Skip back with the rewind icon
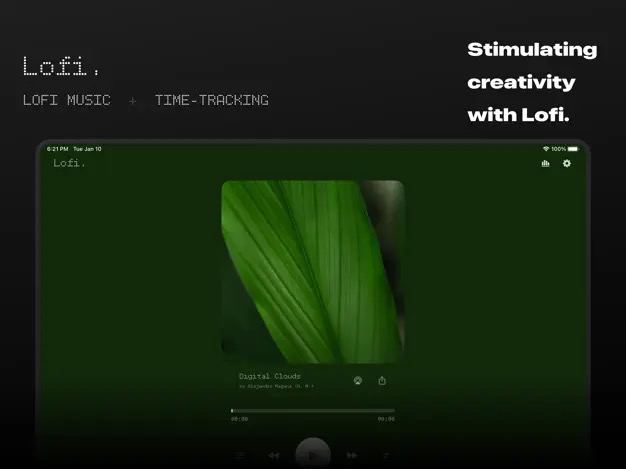 tap(274, 455)
